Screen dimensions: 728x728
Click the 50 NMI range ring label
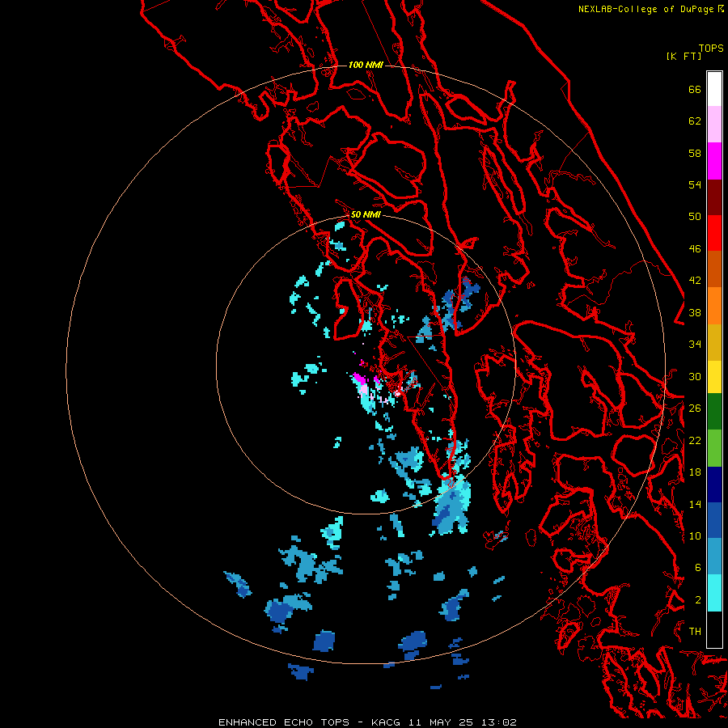pyautogui.click(x=366, y=214)
